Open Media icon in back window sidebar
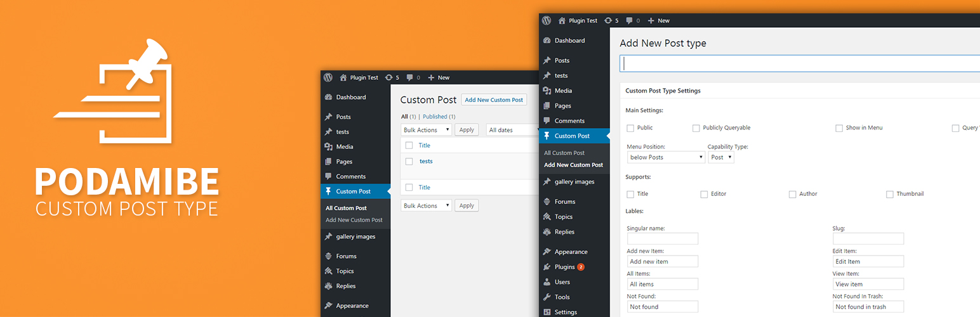Image resolution: width=980 pixels, height=317 pixels. 328,147
